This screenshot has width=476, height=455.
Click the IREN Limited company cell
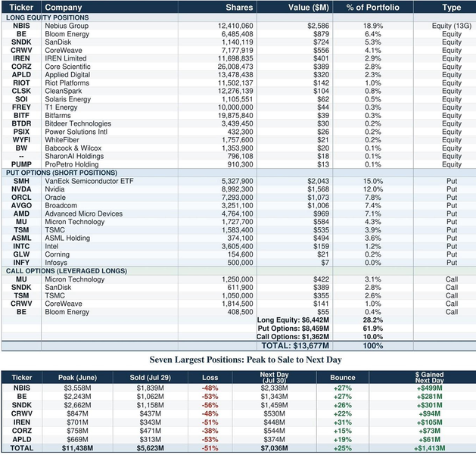[x=66, y=58]
